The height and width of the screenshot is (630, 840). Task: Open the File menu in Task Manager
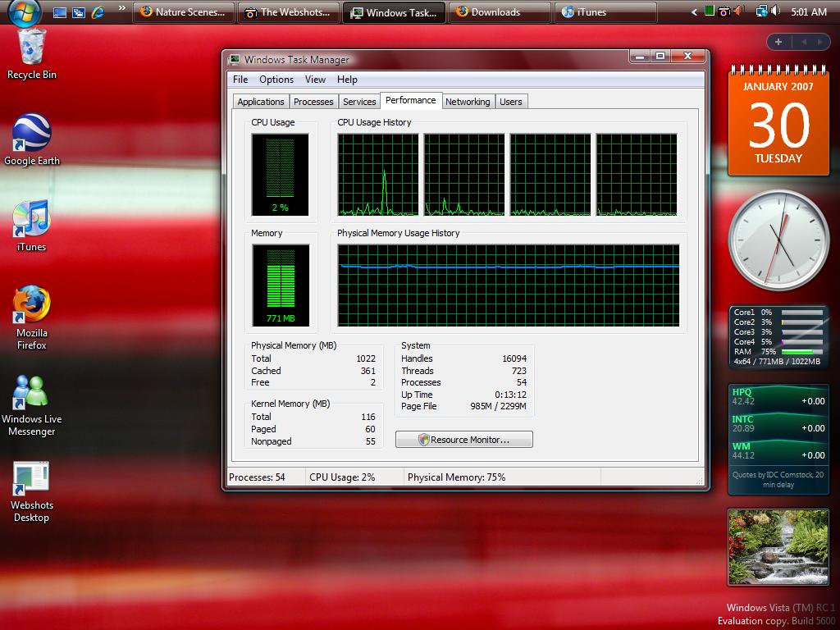pos(240,80)
